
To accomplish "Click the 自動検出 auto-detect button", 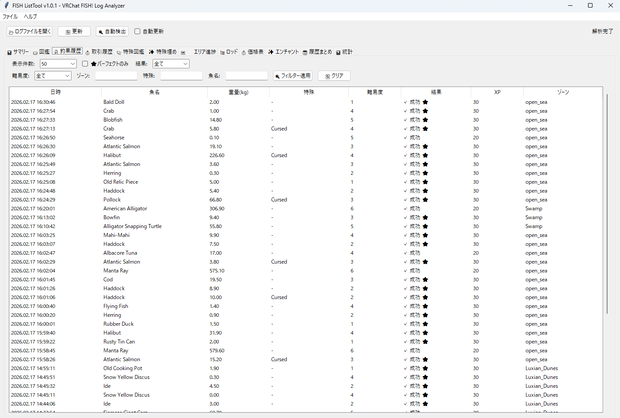I will click(112, 31).
